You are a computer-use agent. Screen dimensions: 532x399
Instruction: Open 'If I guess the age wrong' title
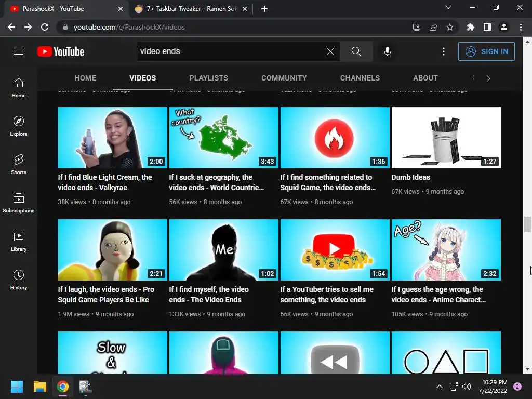[438, 295]
